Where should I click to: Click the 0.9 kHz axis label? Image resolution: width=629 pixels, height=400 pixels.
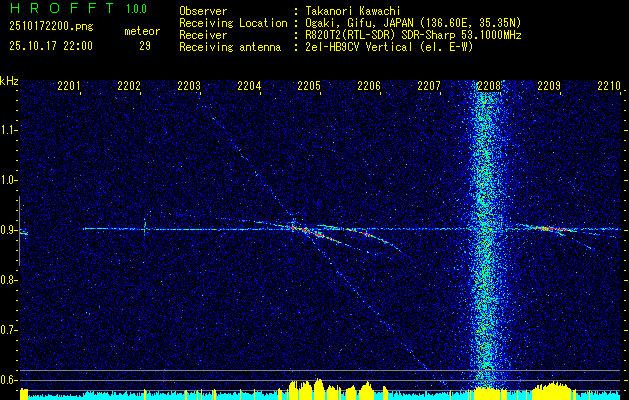point(9,230)
